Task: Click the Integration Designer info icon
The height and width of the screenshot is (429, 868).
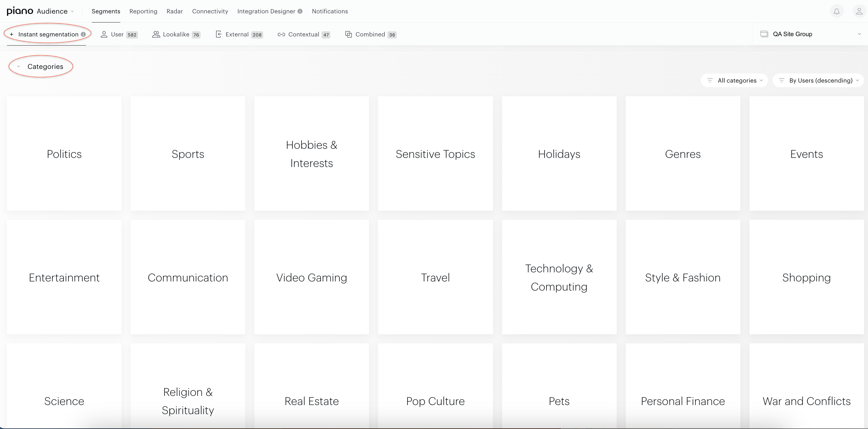Action: click(300, 11)
